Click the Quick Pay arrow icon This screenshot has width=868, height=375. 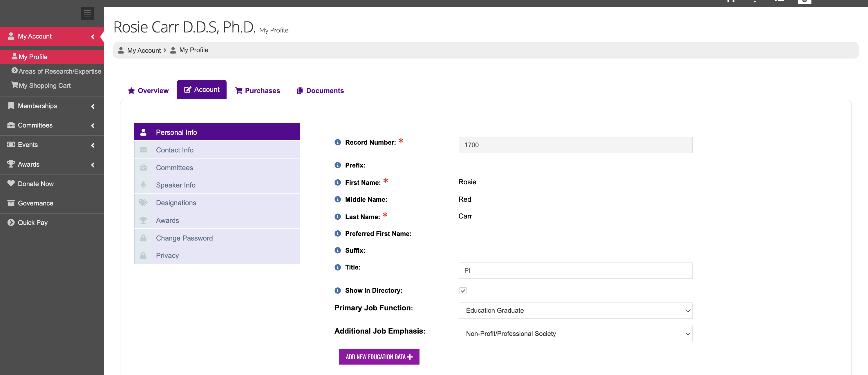[x=11, y=223]
